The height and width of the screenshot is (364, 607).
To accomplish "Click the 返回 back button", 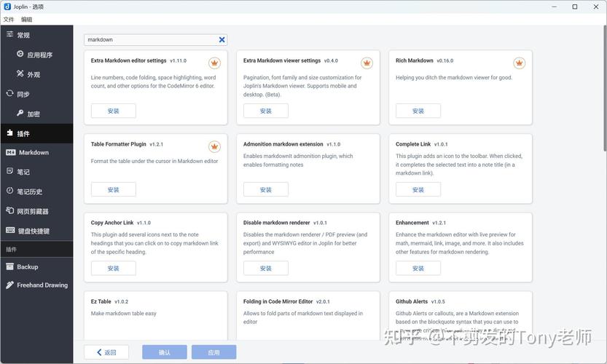I will [x=106, y=352].
